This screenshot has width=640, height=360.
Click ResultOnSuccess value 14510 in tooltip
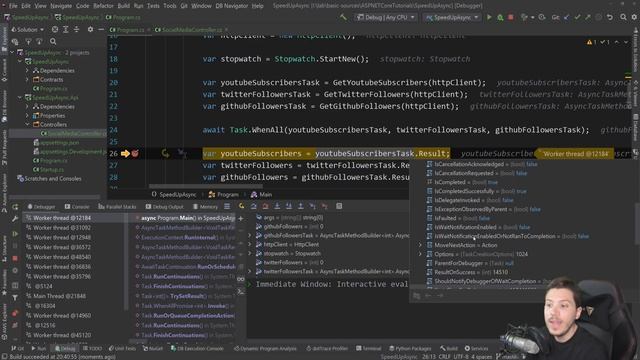(x=500, y=272)
